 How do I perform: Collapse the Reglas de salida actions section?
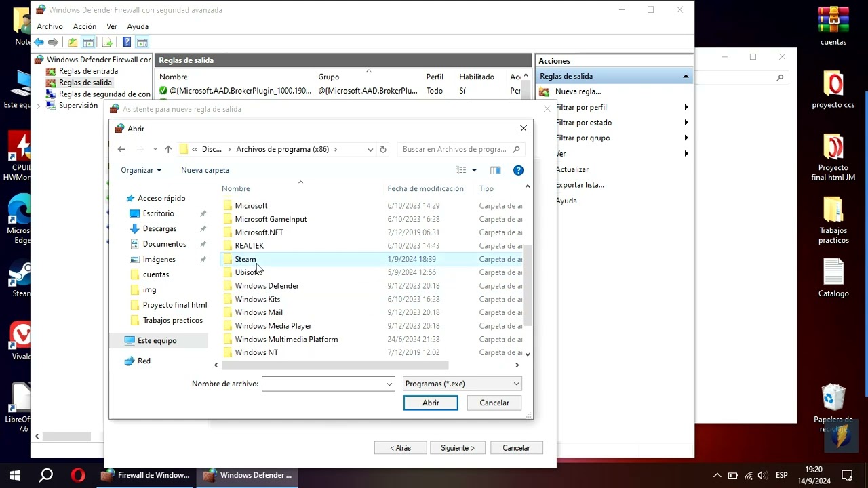click(686, 77)
